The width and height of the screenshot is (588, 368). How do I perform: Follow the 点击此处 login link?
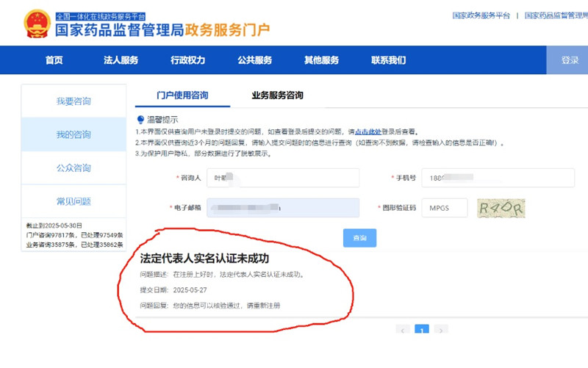coord(368,131)
